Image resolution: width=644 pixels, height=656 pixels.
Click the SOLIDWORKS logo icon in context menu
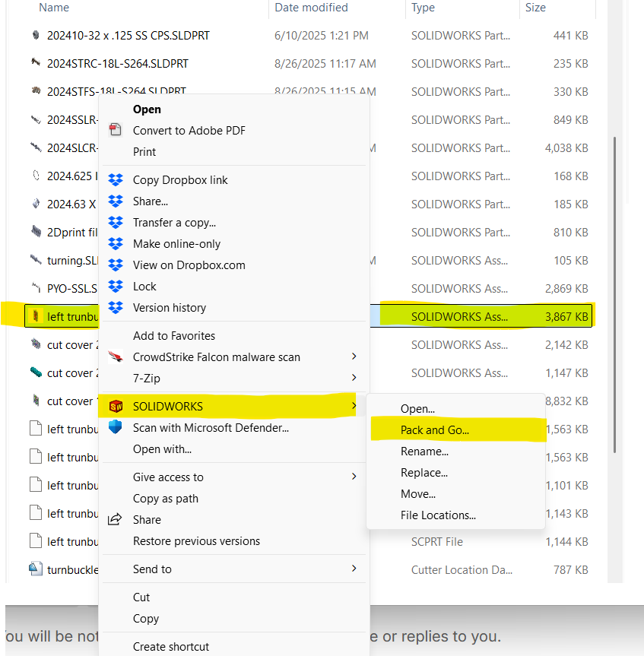(116, 406)
